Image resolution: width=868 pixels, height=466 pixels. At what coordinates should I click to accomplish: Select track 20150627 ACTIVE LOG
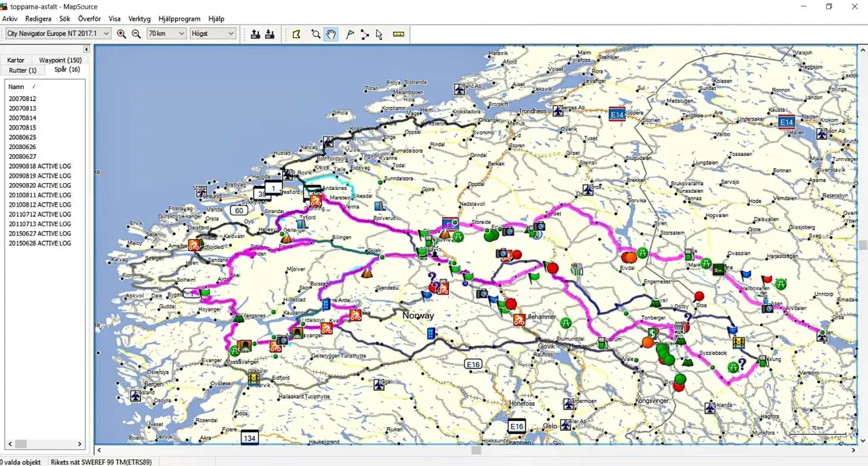40,233
